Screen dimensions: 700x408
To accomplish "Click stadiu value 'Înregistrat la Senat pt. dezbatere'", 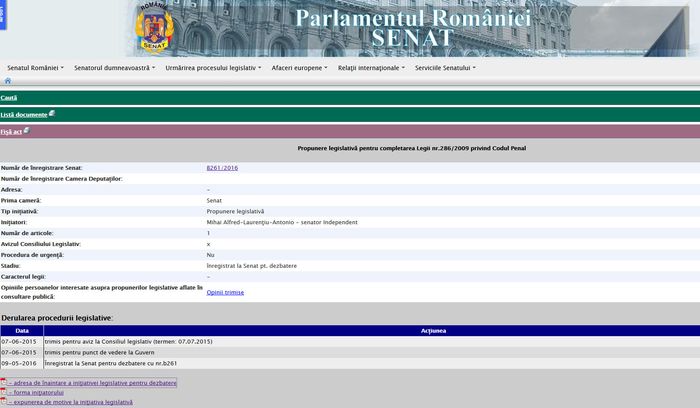I will (252, 266).
